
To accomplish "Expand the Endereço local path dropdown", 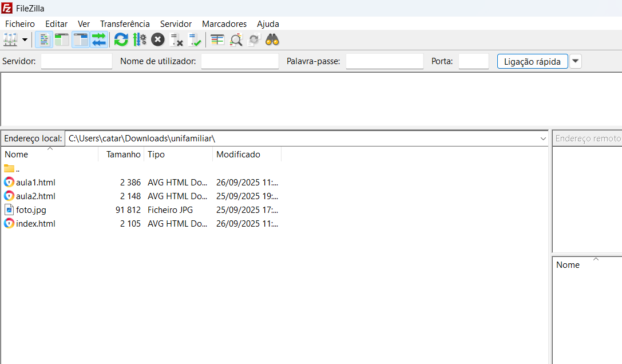I will click(543, 139).
